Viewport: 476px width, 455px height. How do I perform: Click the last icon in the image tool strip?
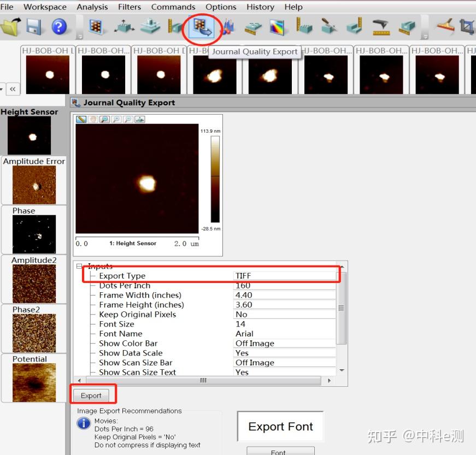tap(140, 119)
